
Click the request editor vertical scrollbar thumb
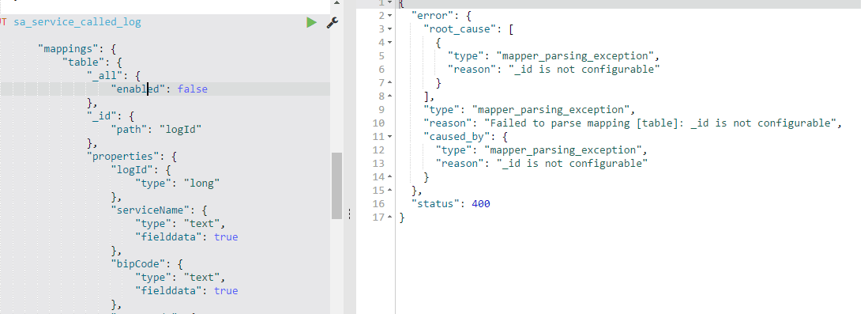[x=336, y=186]
